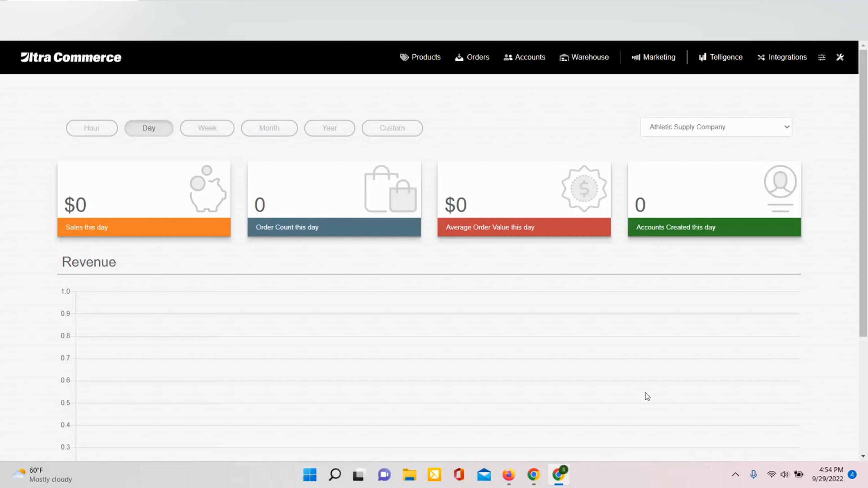This screenshot has width=868, height=488.
Task: Click the sliders settings icon in navbar
Action: [x=822, y=57]
